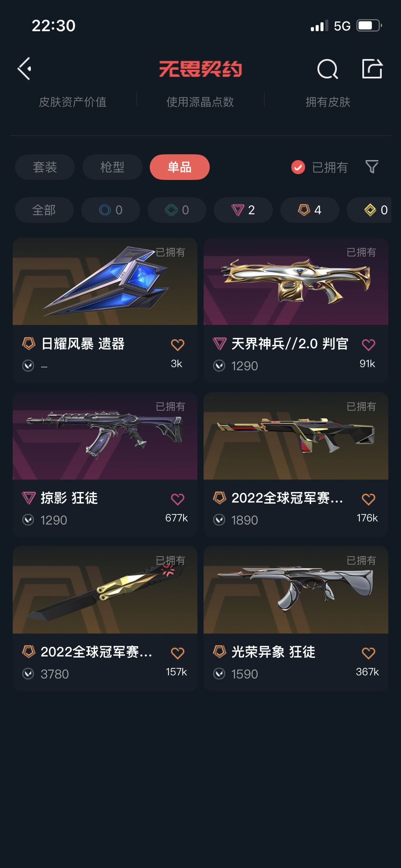Open the 拥有皮肤 stats label

pos(328,102)
